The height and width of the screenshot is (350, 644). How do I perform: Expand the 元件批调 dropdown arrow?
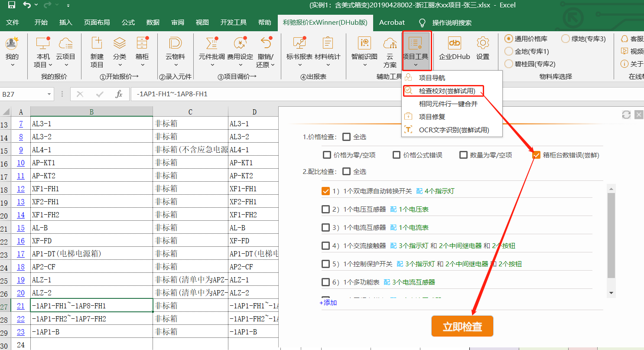(x=212, y=65)
